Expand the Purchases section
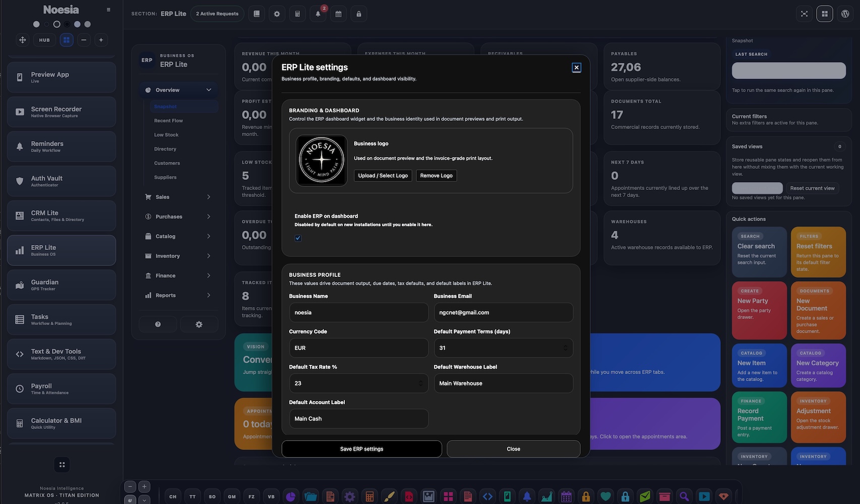 [179, 217]
